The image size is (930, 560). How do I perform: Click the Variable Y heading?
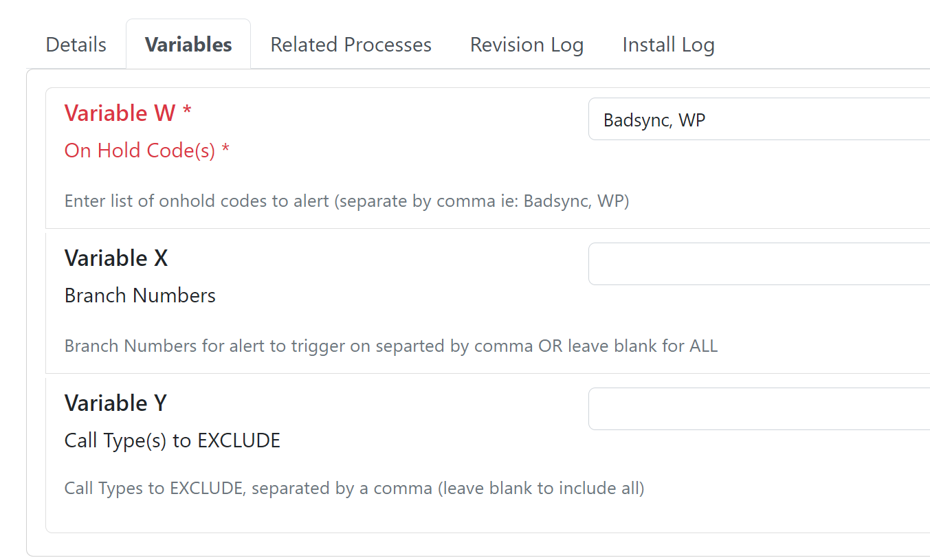[x=115, y=403]
